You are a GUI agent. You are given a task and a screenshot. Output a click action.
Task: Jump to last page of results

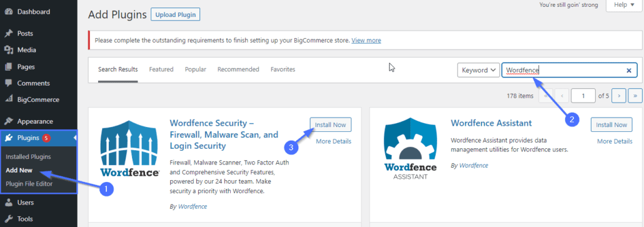tap(635, 96)
